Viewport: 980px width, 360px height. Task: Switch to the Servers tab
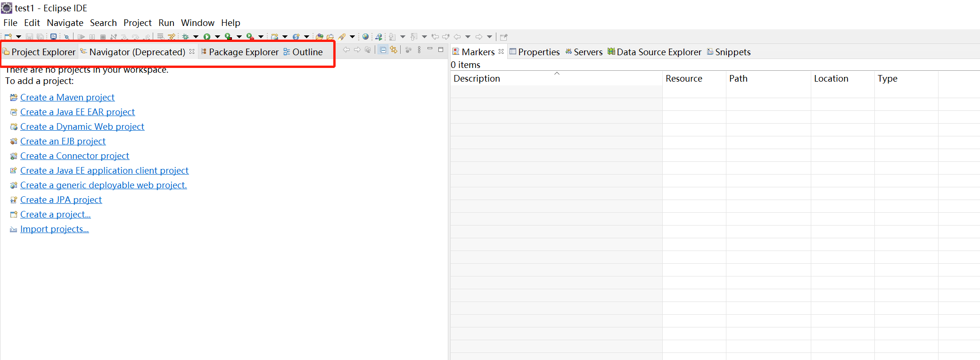click(584, 52)
